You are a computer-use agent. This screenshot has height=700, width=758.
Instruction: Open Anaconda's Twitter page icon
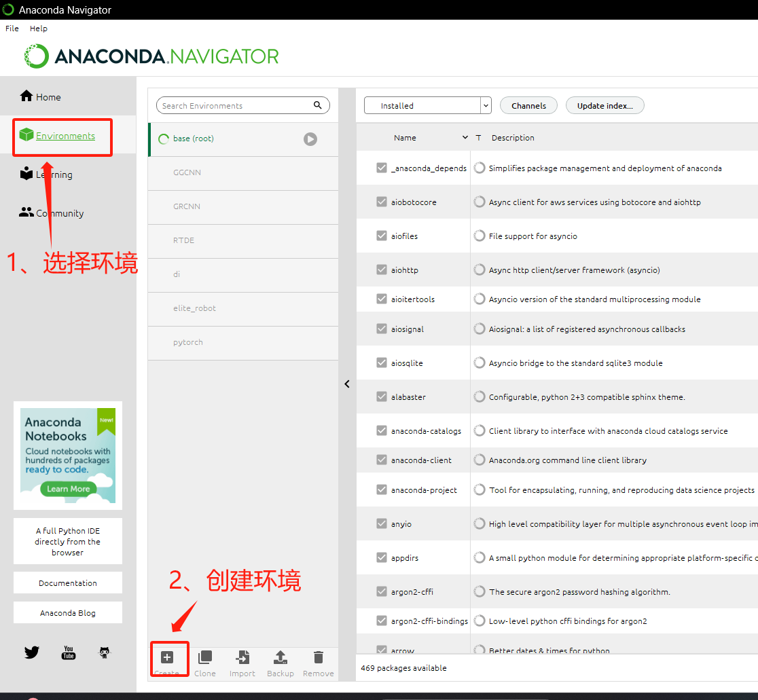pos(32,652)
